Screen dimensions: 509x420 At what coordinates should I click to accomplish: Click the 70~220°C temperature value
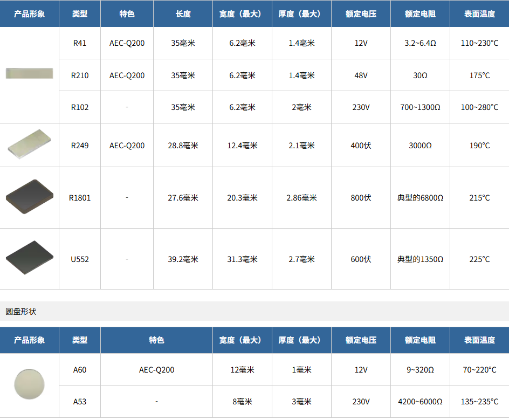(x=479, y=370)
